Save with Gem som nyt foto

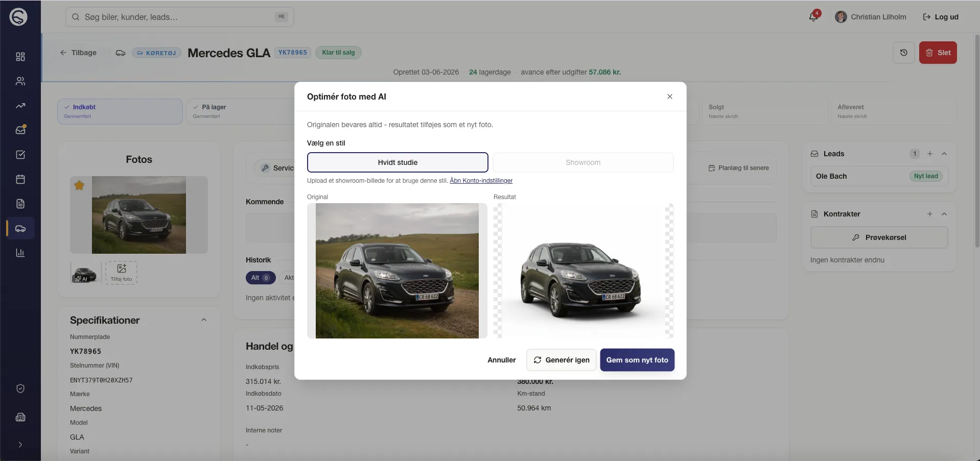pos(637,360)
